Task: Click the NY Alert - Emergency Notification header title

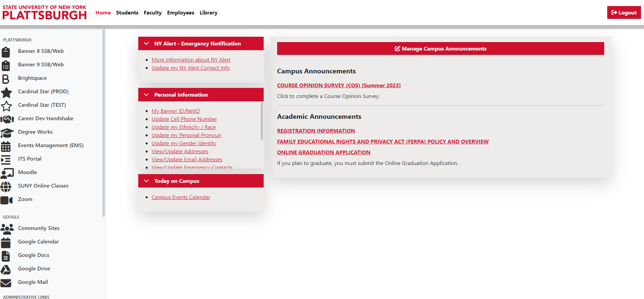Action: [x=198, y=44]
